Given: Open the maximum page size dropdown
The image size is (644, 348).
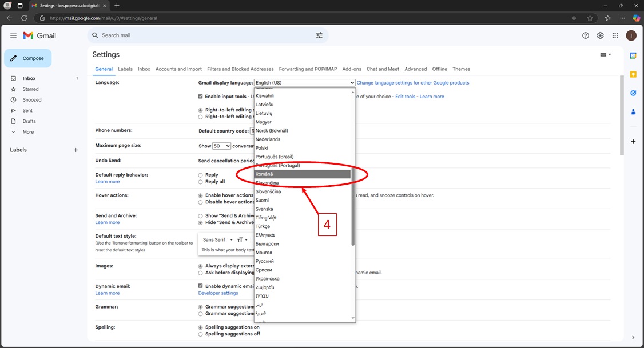Looking at the screenshot, I should click(221, 146).
